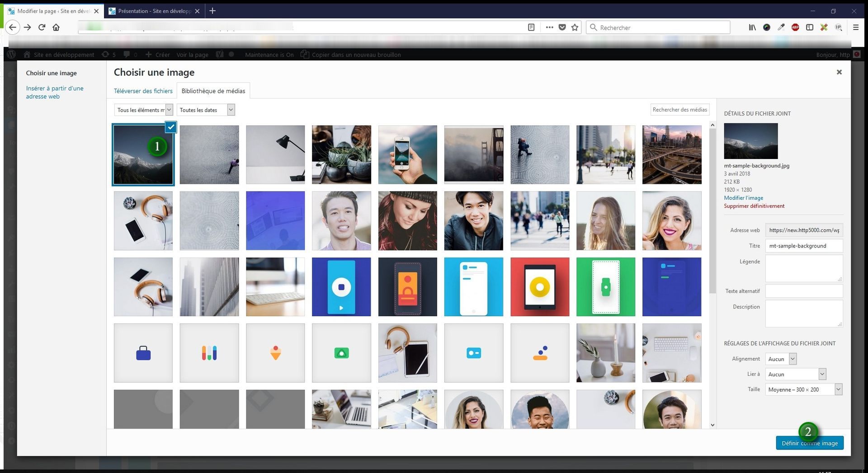This screenshot has width=868, height=473.
Task: Switch to Téléverser des fichiers tab
Action: (143, 91)
